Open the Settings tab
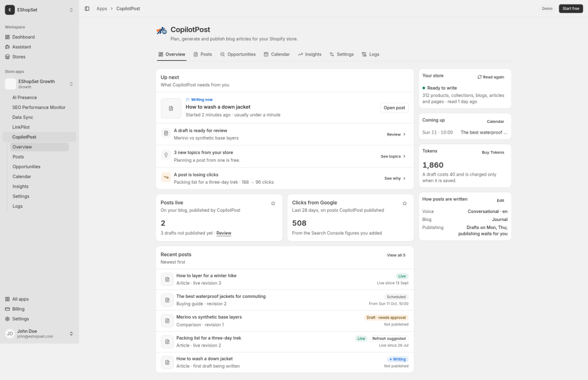 coord(342,55)
